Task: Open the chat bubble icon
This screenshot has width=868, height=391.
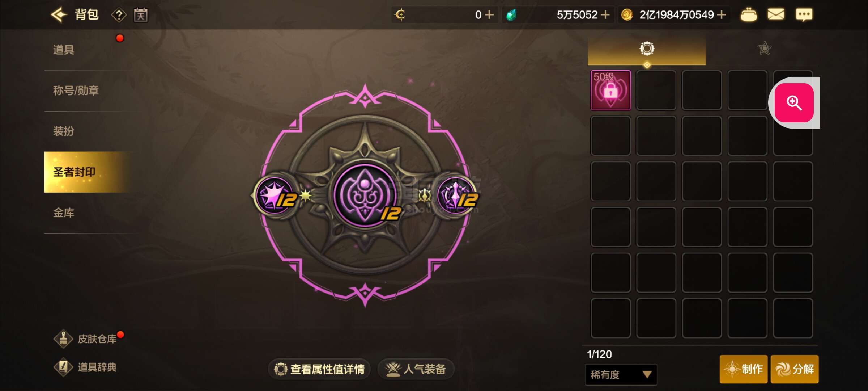Action: tap(804, 15)
